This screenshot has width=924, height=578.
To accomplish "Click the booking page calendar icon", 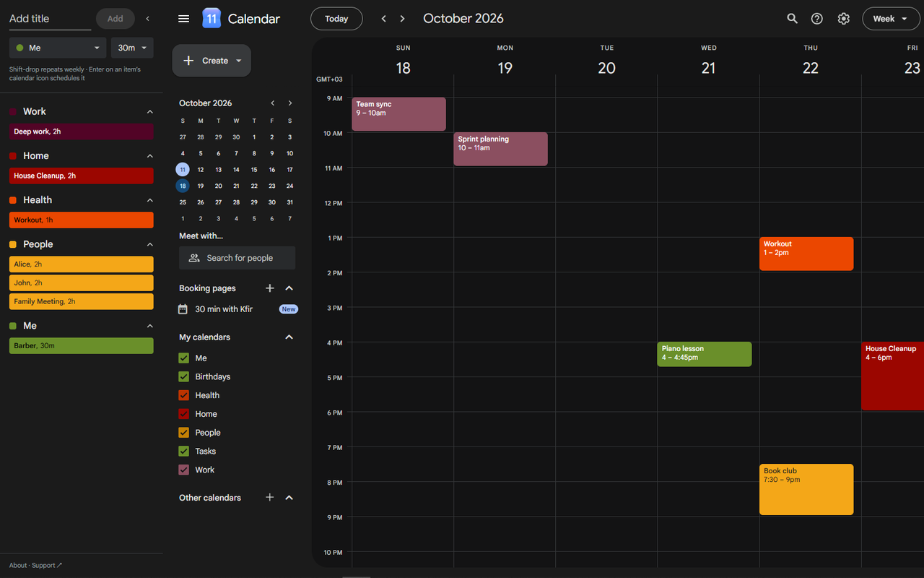I will pos(183,309).
